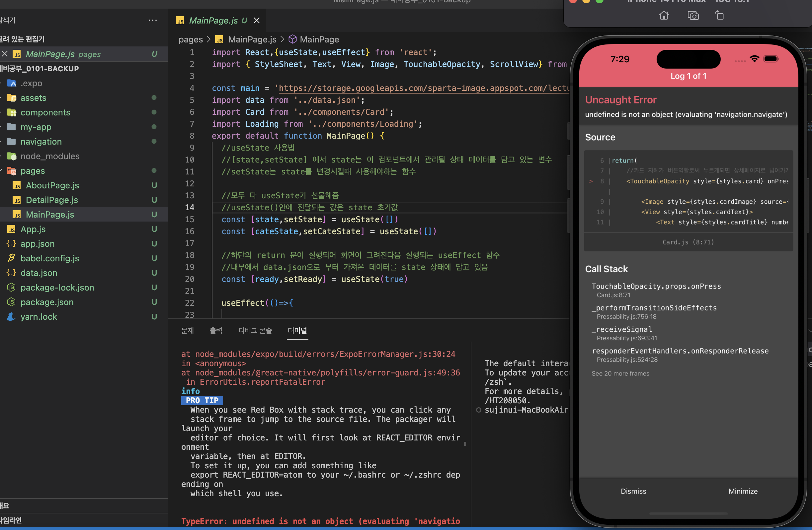812x530 pixels.
Task: Click the MainPage symbol breadcrumb
Action: [319, 39]
